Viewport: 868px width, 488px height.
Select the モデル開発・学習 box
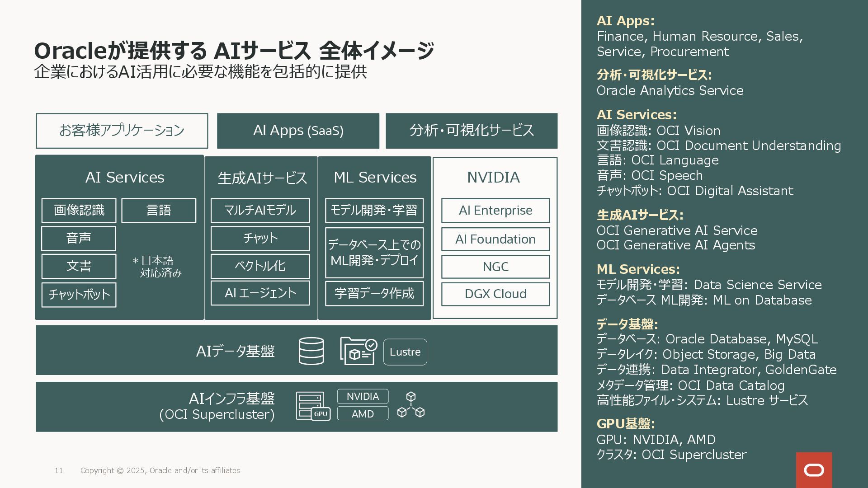374,211
